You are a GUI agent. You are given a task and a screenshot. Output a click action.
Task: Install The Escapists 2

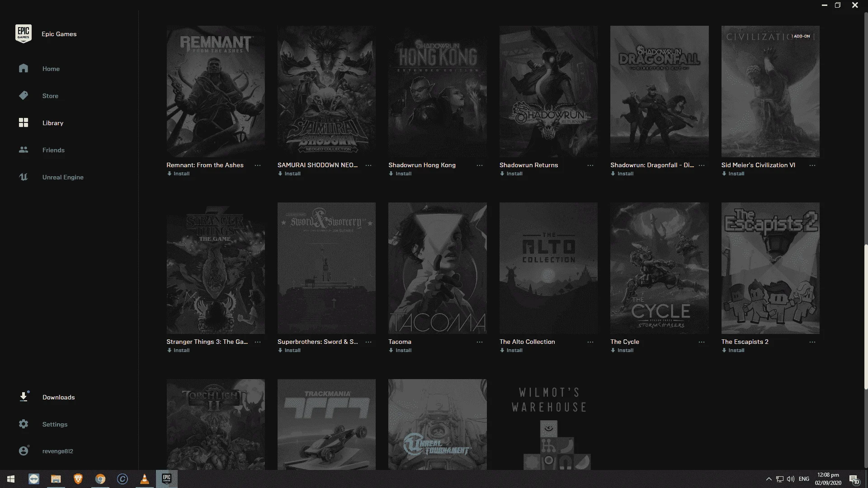tap(733, 350)
